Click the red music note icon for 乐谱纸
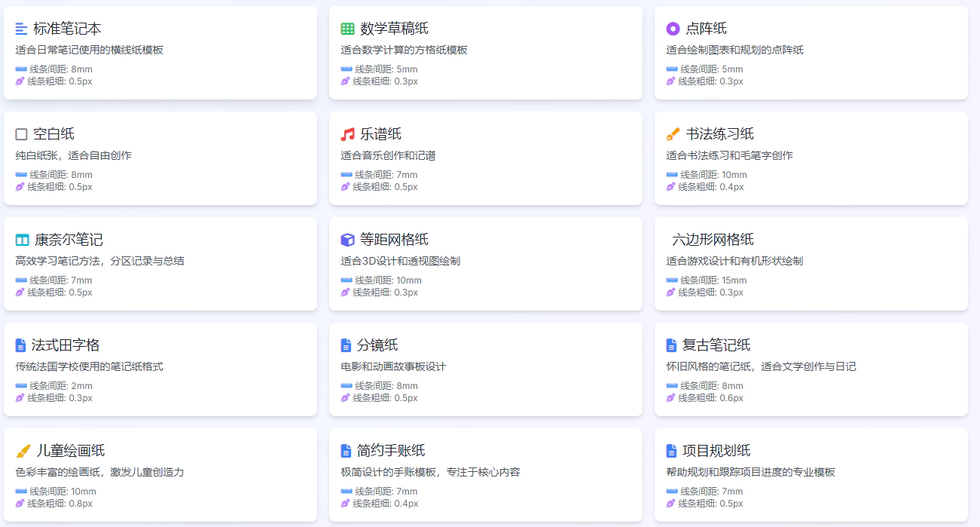 point(347,134)
